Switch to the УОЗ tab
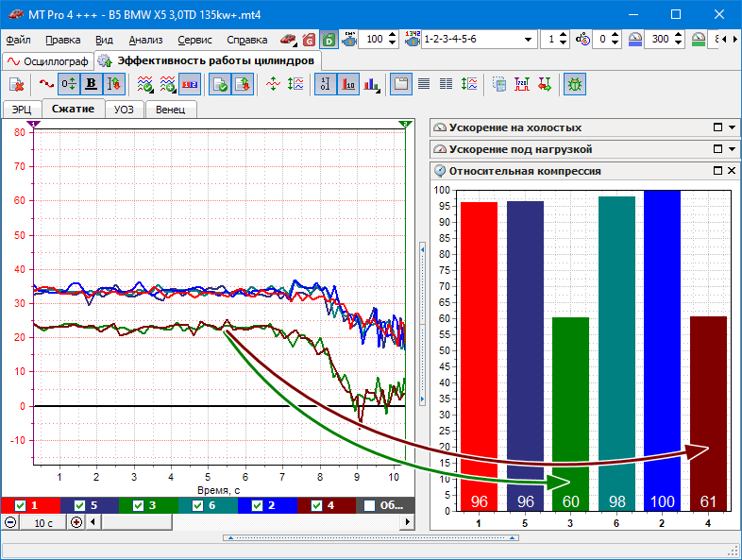 pyautogui.click(x=124, y=110)
